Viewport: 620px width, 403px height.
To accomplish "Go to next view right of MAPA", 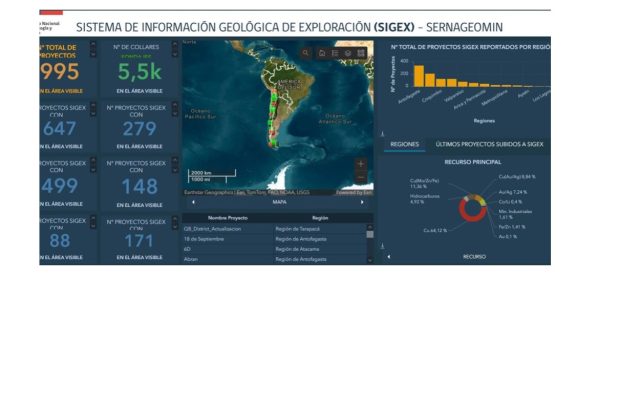I will [362, 202].
